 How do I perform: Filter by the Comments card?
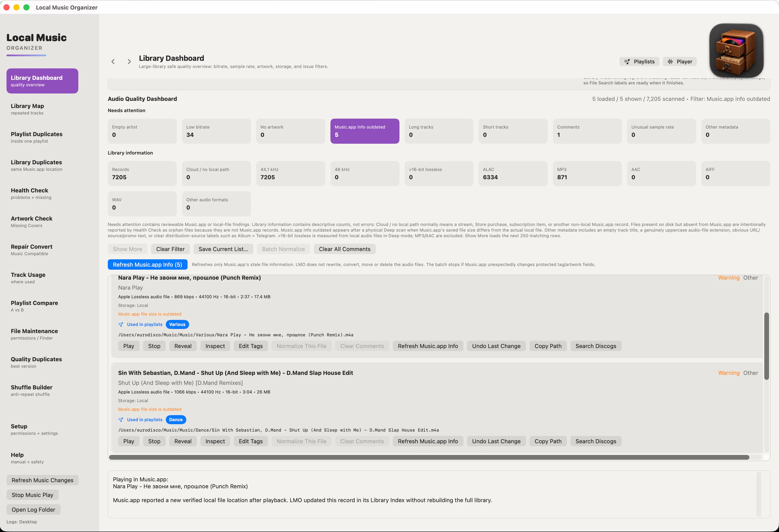coord(587,131)
